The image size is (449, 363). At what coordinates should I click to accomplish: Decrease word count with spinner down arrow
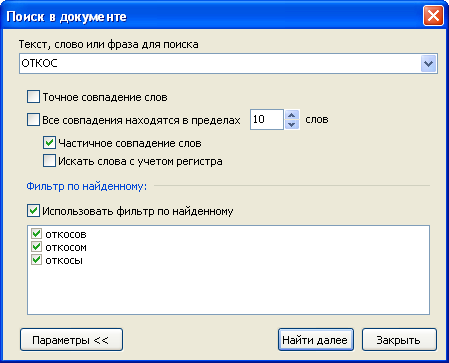click(292, 124)
